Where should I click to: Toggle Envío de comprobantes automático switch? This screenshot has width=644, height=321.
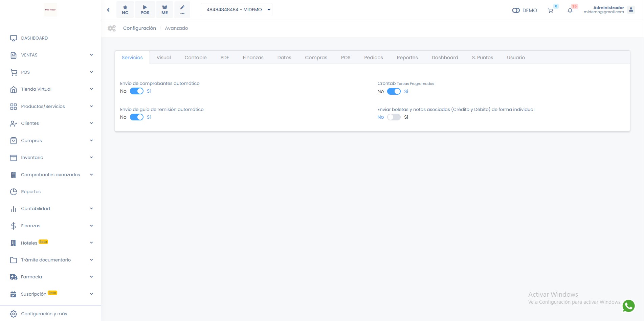137,91
